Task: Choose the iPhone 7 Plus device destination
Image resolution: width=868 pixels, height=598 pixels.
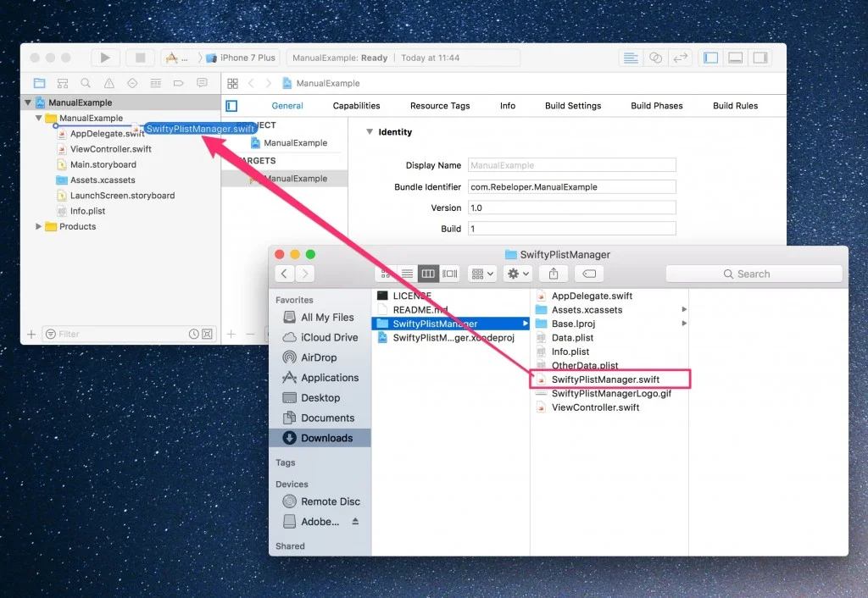Action: point(242,58)
